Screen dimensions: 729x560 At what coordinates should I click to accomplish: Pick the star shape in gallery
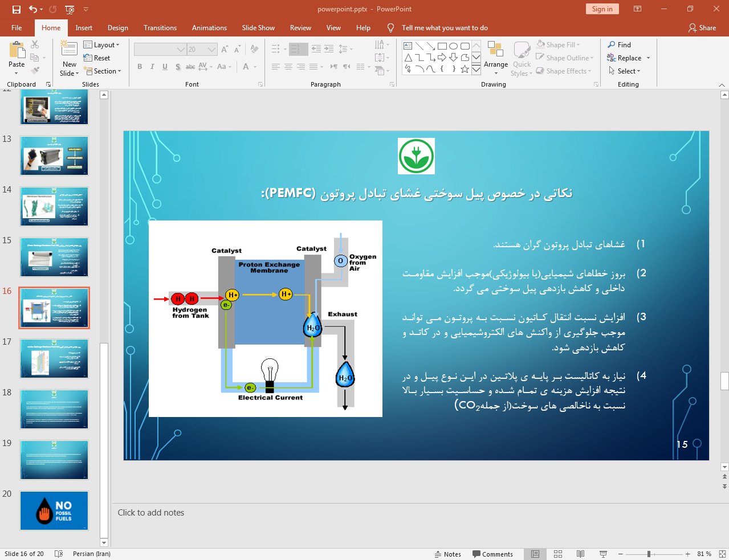point(465,69)
